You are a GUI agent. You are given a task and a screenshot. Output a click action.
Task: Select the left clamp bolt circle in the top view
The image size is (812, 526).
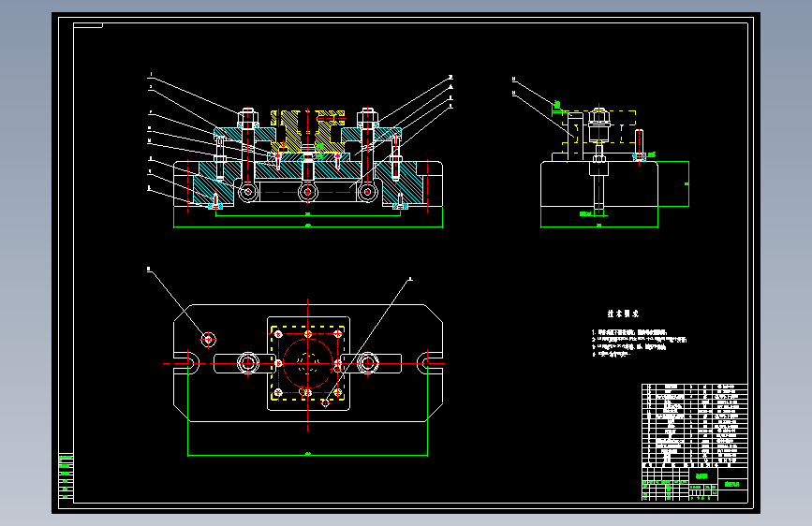coord(248,363)
